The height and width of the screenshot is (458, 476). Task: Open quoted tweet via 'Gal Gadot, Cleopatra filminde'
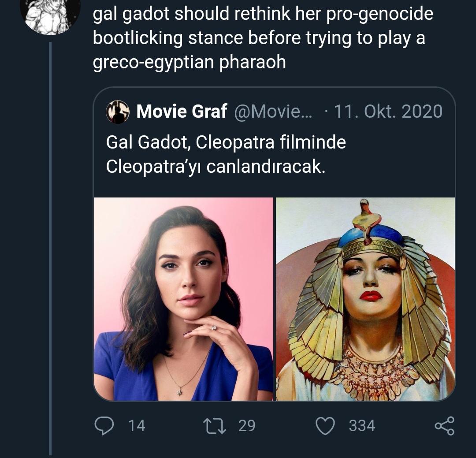(226, 142)
